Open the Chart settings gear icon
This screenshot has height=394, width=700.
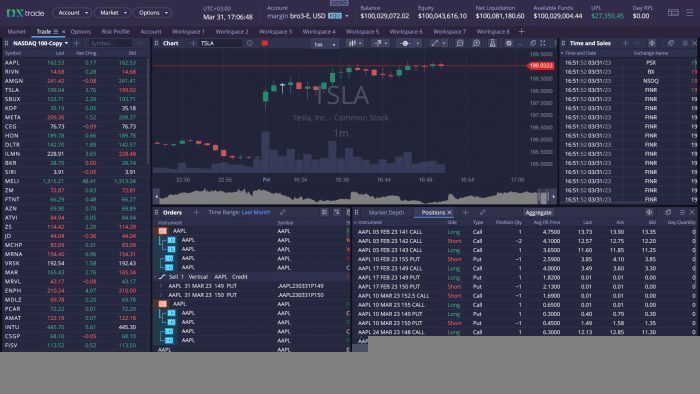click(508, 43)
